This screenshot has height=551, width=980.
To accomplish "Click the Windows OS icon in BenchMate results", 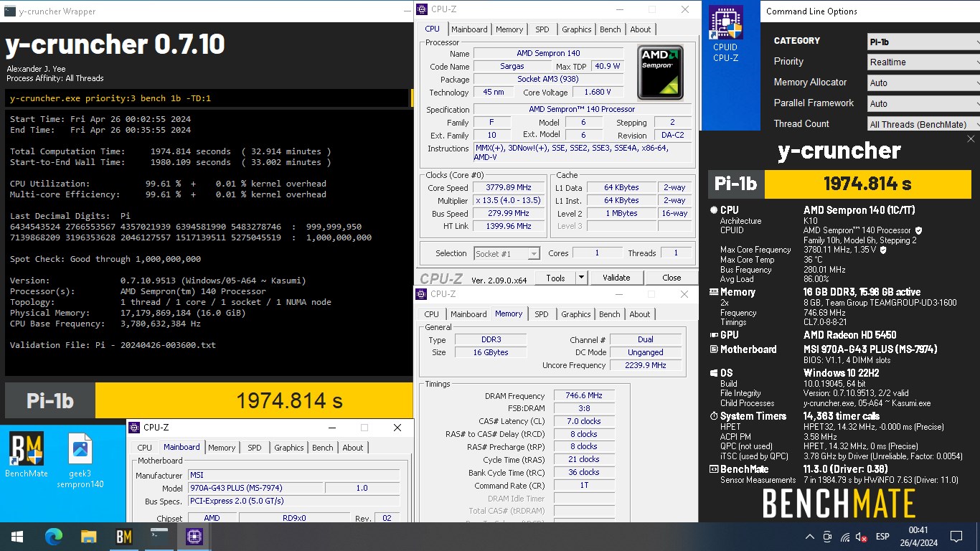I will pos(714,373).
